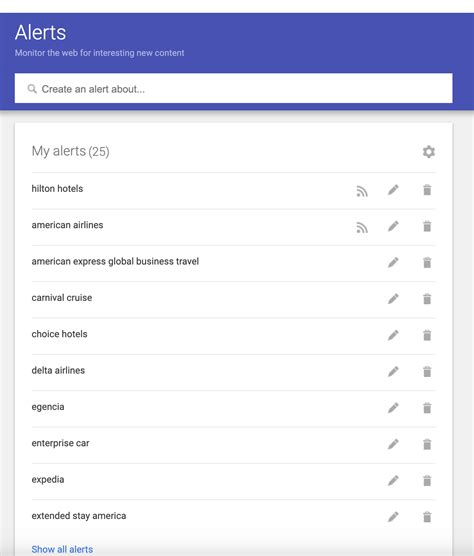Screen dimensions: 474x556
Task: Click the My alerts (25) heading
Action: click(71, 151)
